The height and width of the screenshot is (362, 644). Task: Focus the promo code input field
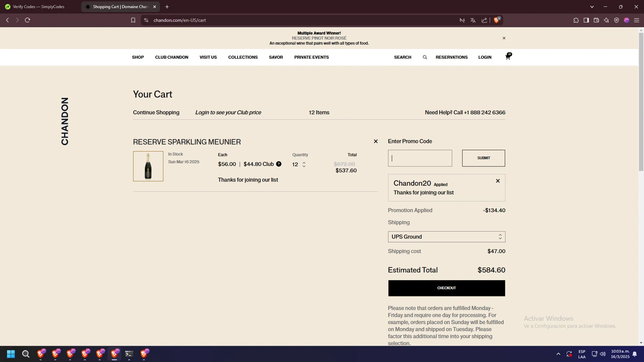(420, 158)
